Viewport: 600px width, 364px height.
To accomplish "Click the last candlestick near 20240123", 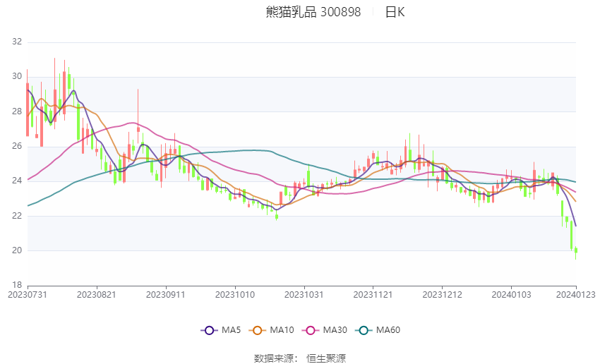I will coord(576,250).
